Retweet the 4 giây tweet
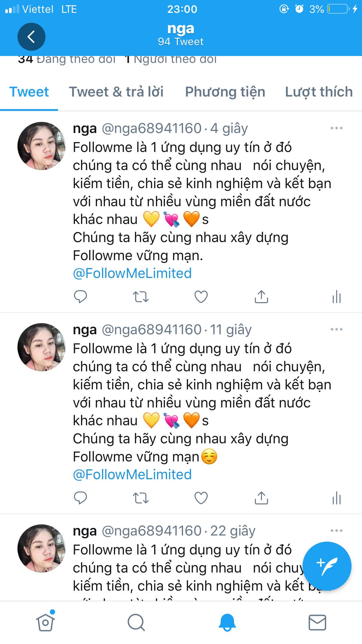The height and width of the screenshot is (644, 362). click(141, 297)
